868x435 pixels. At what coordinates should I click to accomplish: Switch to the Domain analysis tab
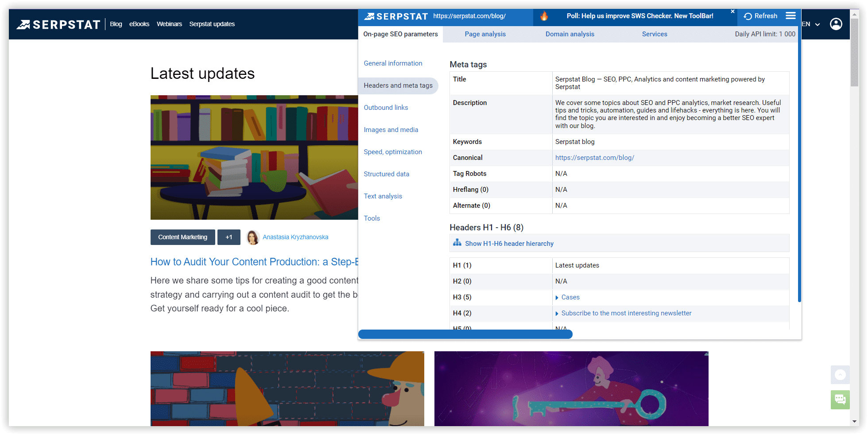click(570, 34)
